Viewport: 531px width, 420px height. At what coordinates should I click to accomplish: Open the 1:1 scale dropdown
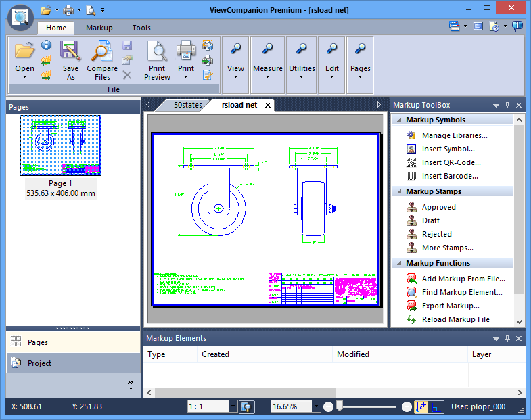tap(233, 406)
